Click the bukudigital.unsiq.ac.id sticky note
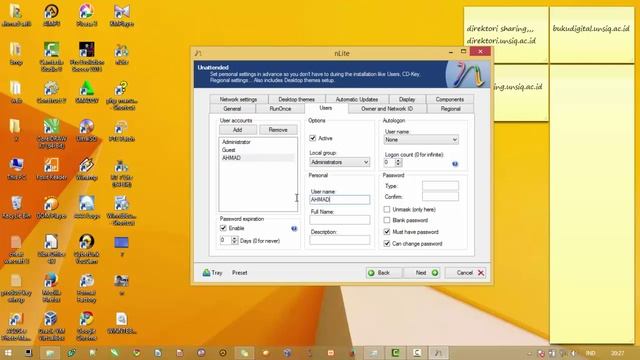The width and height of the screenshot is (640, 360). tap(592, 35)
